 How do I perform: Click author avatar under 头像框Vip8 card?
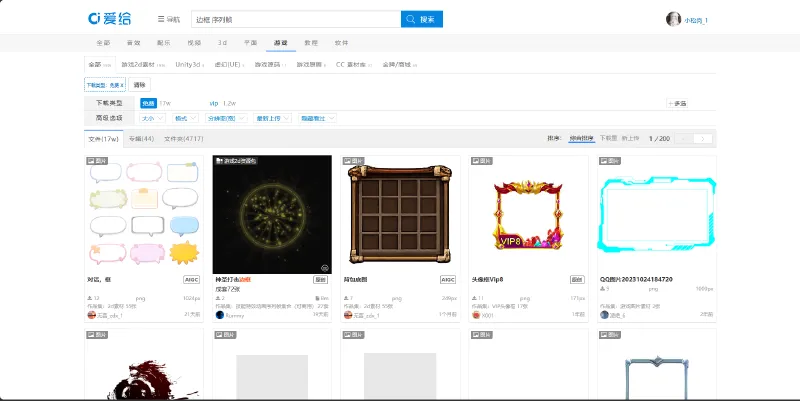click(476, 315)
